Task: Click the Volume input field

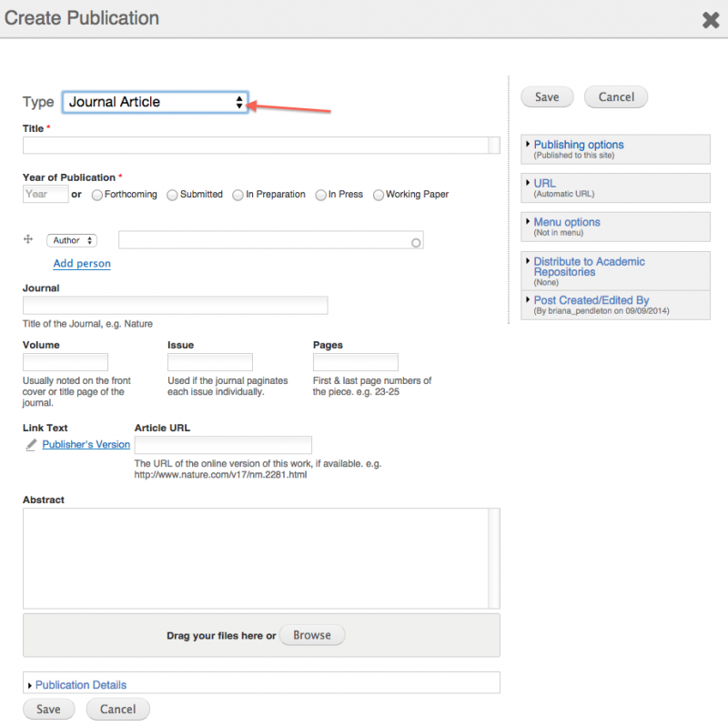Action: pos(66,362)
